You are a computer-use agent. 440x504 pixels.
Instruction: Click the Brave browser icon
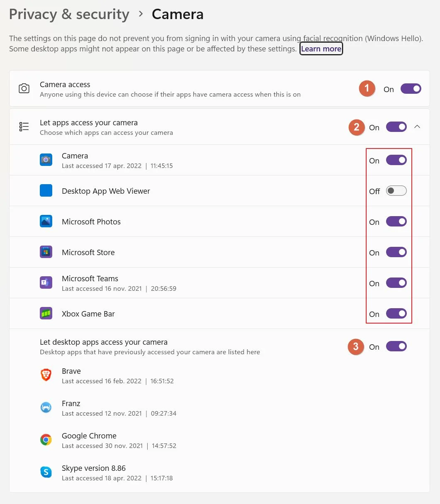[x=46, y=375]
